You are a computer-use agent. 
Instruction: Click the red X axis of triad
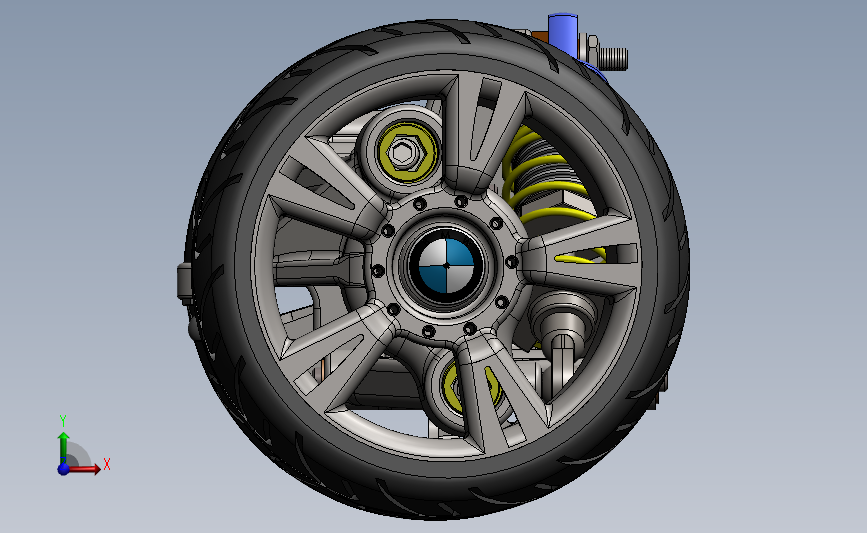click(x=85, y=469)
